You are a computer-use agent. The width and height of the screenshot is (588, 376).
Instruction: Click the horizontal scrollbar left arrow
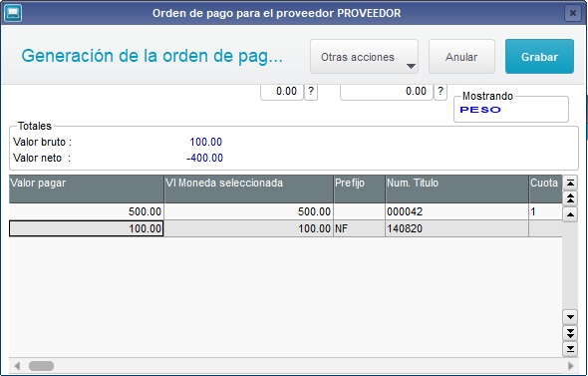pos(17,365)
